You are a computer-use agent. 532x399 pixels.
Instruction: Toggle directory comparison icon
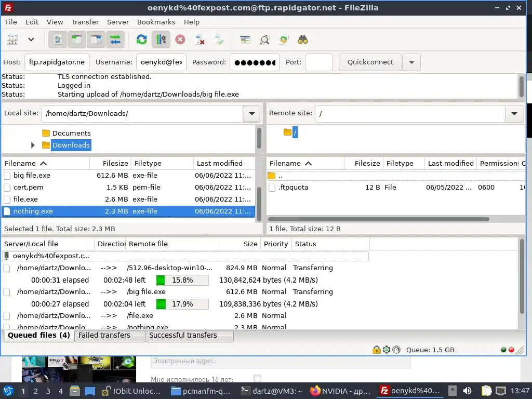(x=264, y=39)
